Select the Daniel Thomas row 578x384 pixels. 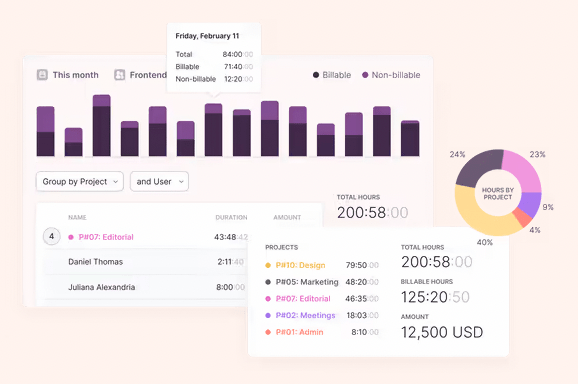(x=147, y=262)
